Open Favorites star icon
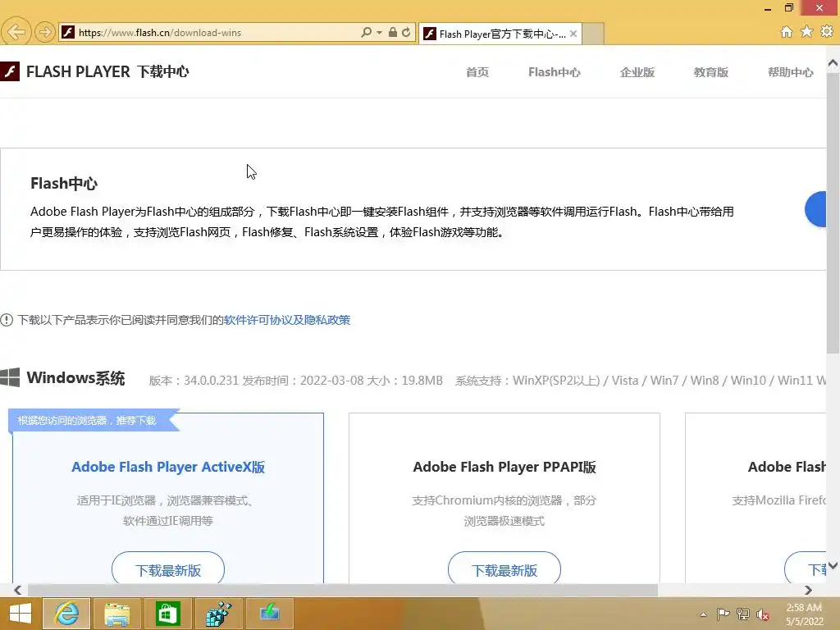840x630 pixels. pyautogui.click(x=806, y=32)
